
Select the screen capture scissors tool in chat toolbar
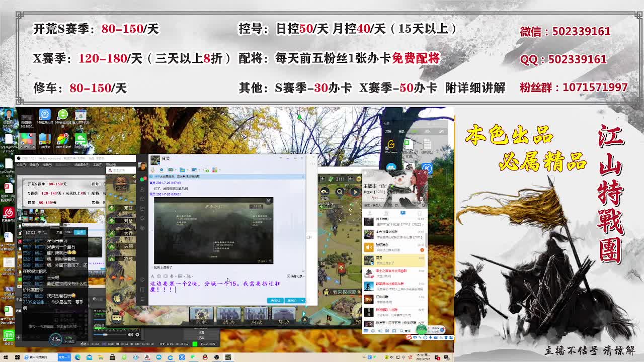pos(189,276)
